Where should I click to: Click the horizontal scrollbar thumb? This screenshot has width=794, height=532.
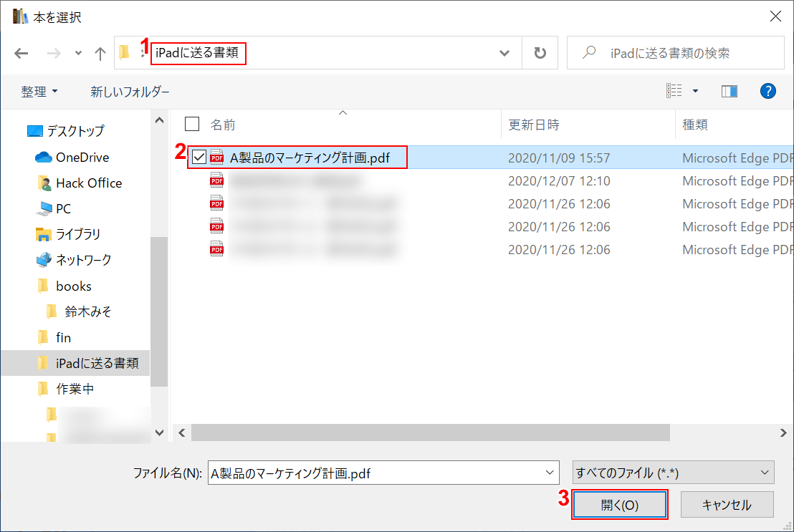coord(431,432)
